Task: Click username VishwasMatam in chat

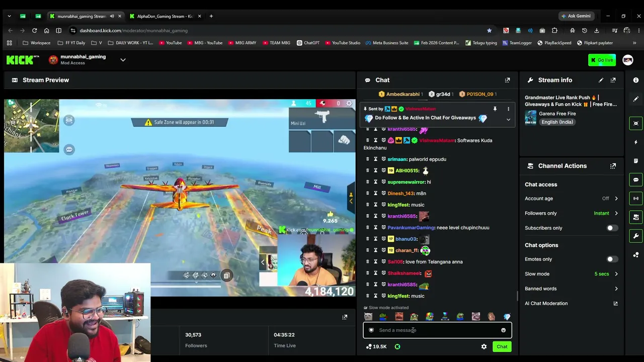Action: [x=437, y=140]
